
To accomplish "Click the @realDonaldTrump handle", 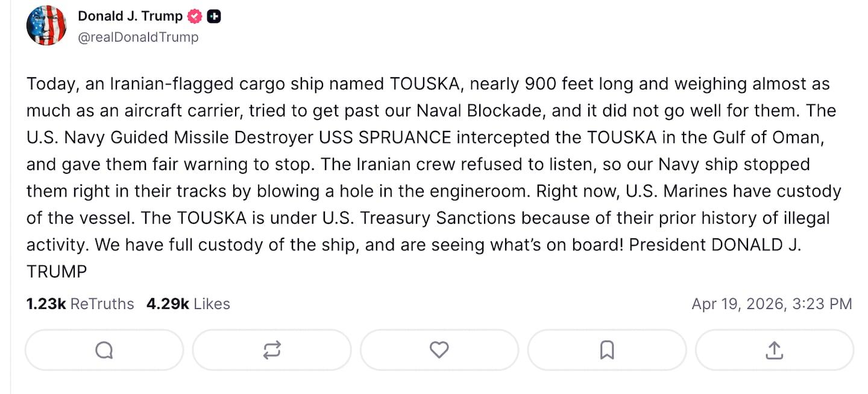I will 138,37.
